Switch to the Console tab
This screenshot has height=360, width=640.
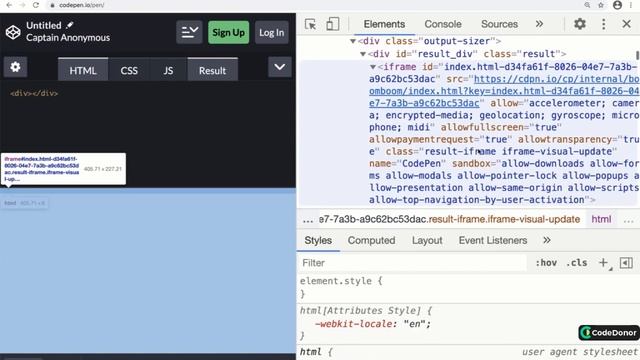pyautogui.click(x=443, y=24)
